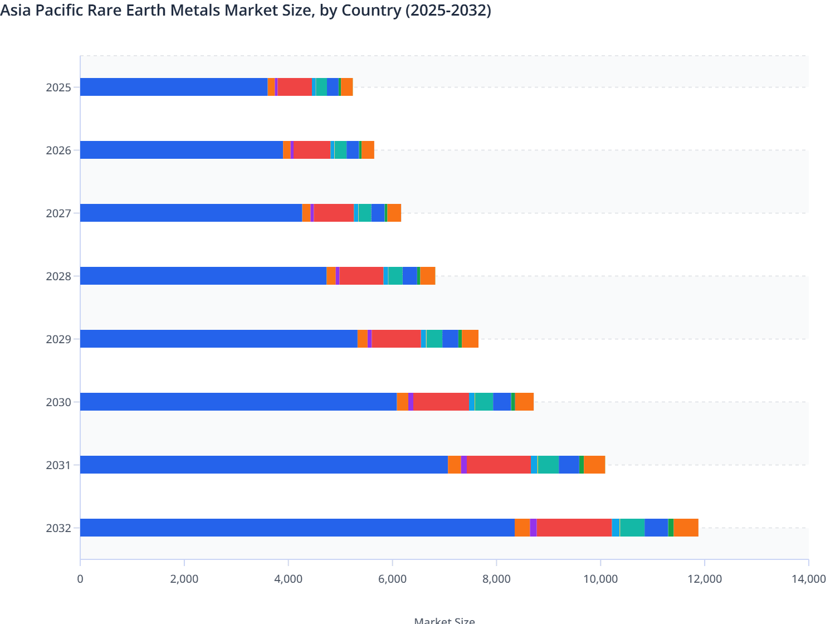
Task: Select the 6,000 gridline label
Action: point(393,579)
